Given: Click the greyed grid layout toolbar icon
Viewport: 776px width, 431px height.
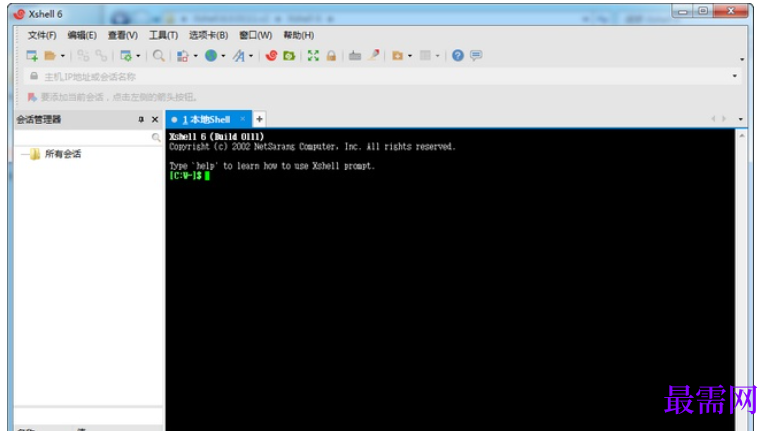Looking at the screenshot, I should (425, 56).
